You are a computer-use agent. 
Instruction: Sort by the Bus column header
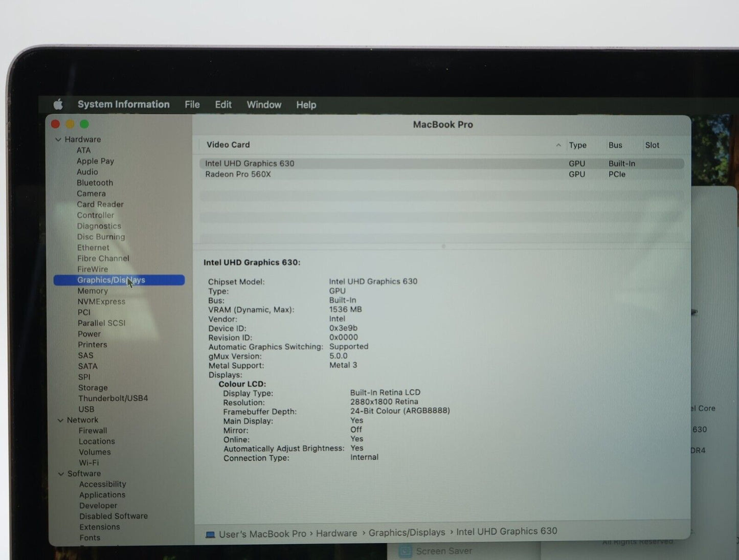click(615, 145)
